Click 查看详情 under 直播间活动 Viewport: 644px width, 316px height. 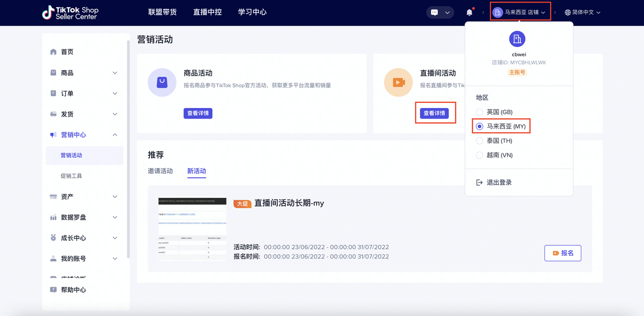pyautogui.click(x=434, y=113)
